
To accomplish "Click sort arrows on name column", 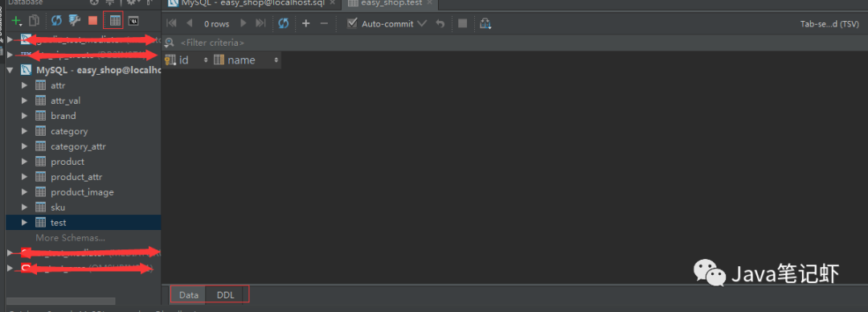I will pyautogui.click(x=276, y=60).
